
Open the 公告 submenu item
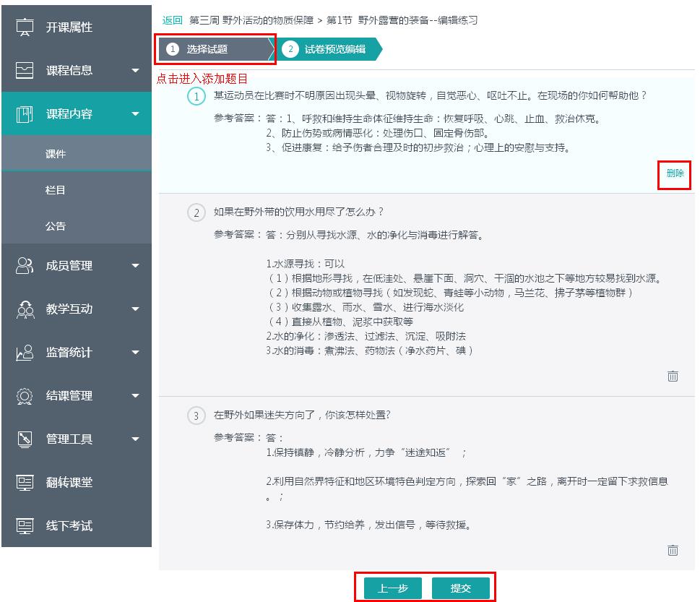(56, 226)
